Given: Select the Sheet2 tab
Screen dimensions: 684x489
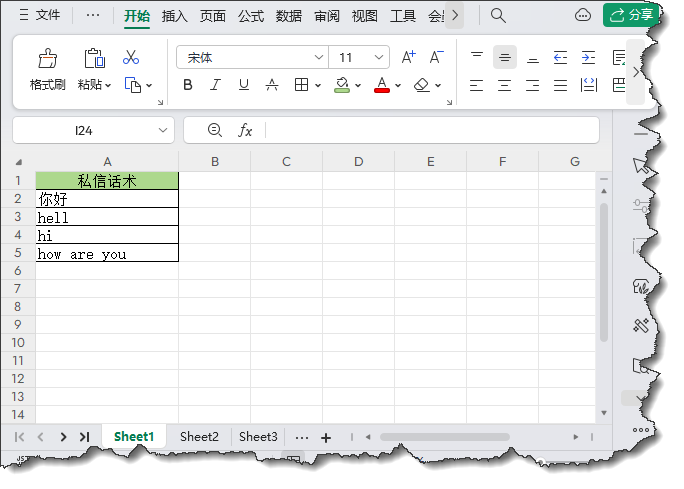Looking at the screenshot, I should [199, 436].
